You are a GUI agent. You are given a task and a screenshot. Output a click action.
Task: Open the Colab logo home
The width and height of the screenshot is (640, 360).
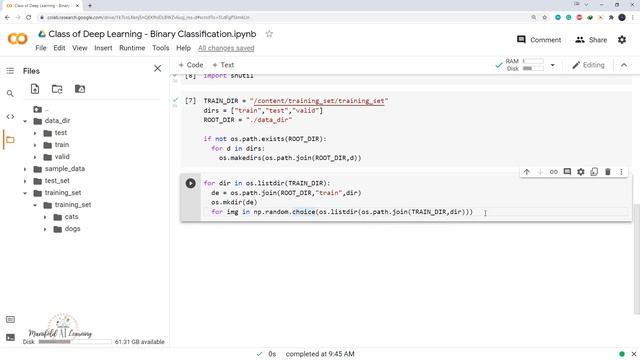(x=18, y=39)
